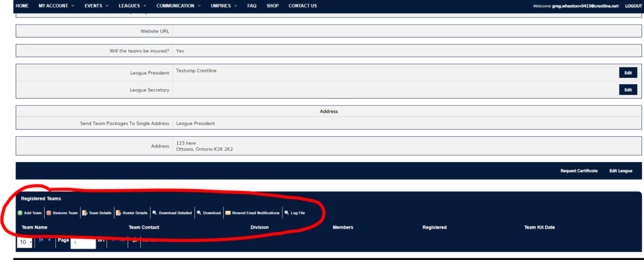Click the page number input field

82,242
